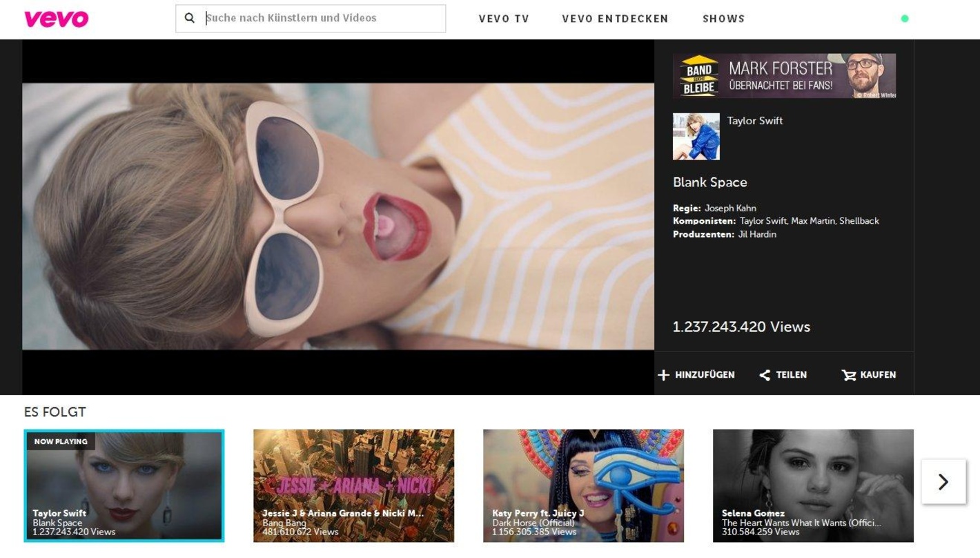This screenshot has height=558, width=980.
Task: Click the 1.237.243.420 Views counter
Action: coord(741,327)
